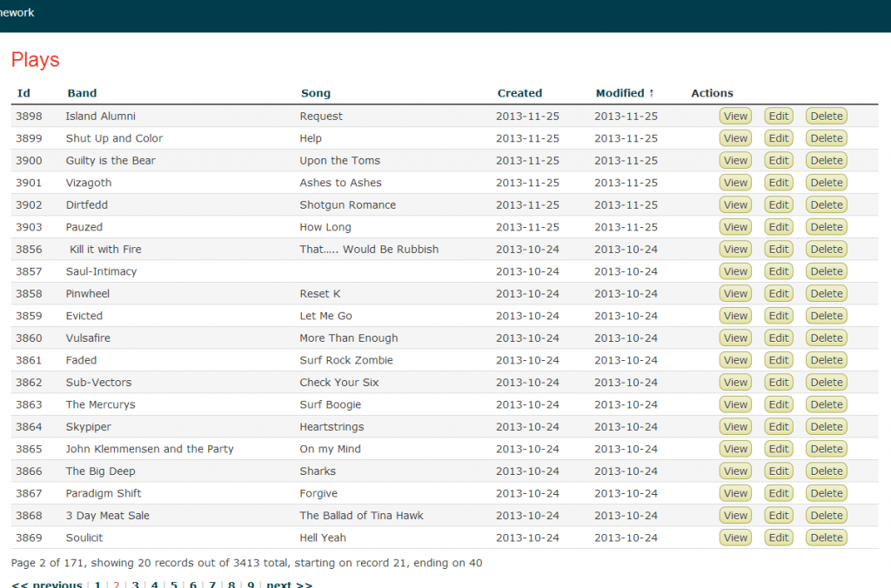Sort table by Band column
891x588 pixels.
click(x=82, y=93)
